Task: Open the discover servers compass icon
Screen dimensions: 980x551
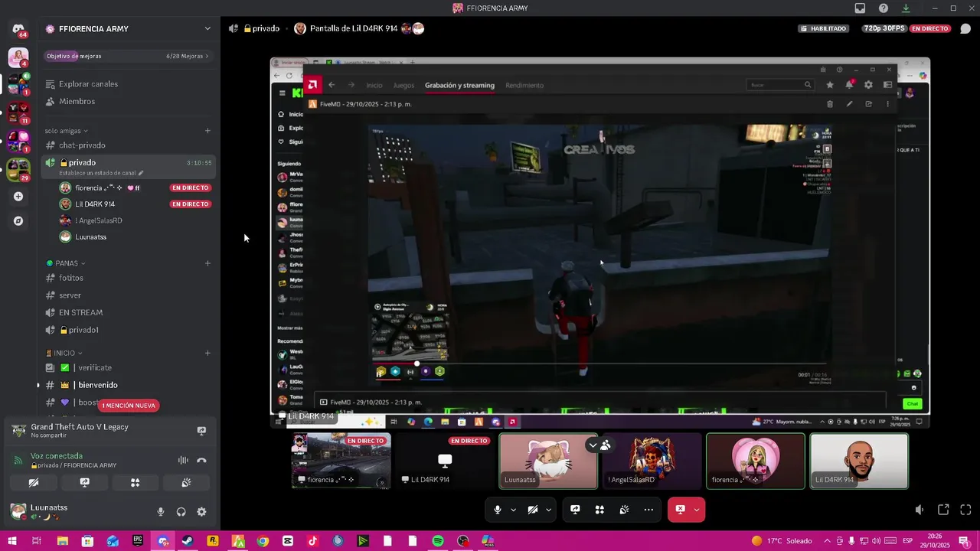Action: tap(18, 221)
